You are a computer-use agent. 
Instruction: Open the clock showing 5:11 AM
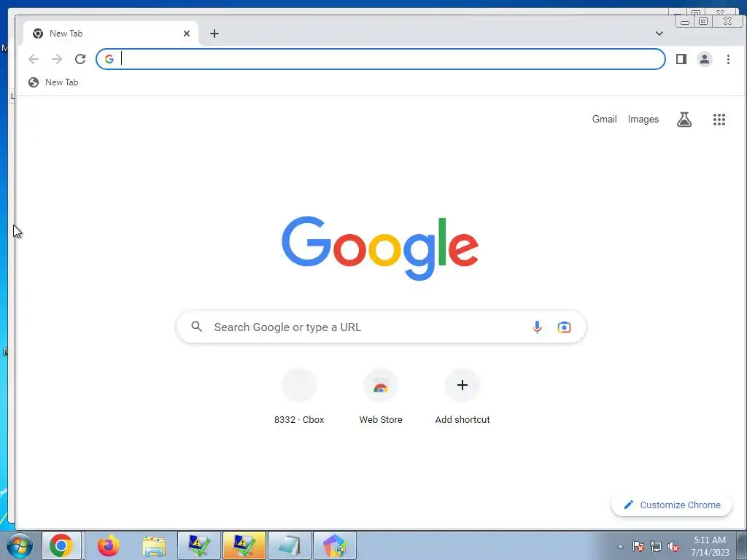(710, 546)
